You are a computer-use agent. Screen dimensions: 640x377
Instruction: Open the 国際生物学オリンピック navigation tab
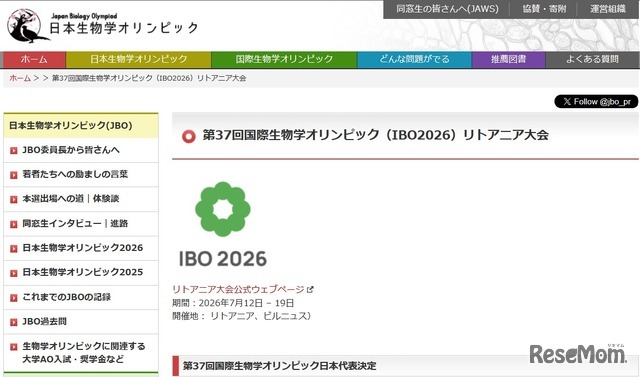(284, 60)
